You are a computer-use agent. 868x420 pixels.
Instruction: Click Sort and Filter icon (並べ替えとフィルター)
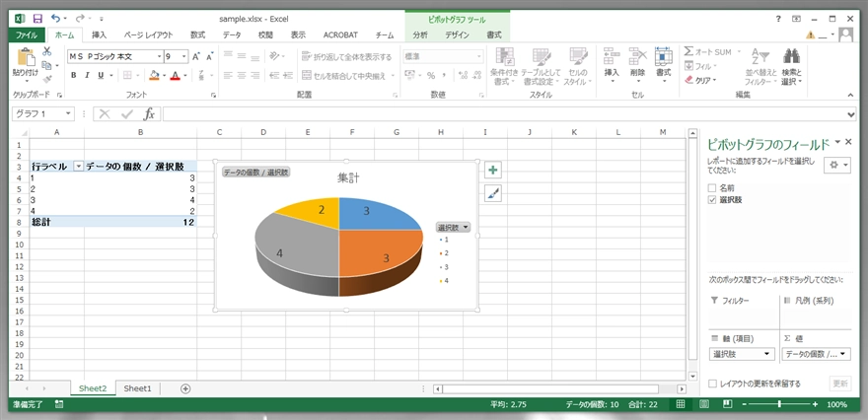760,57
